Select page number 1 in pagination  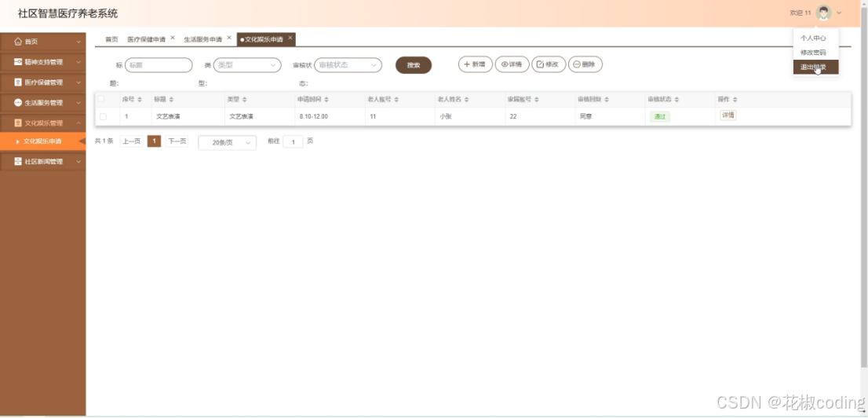tap(154, 141)
